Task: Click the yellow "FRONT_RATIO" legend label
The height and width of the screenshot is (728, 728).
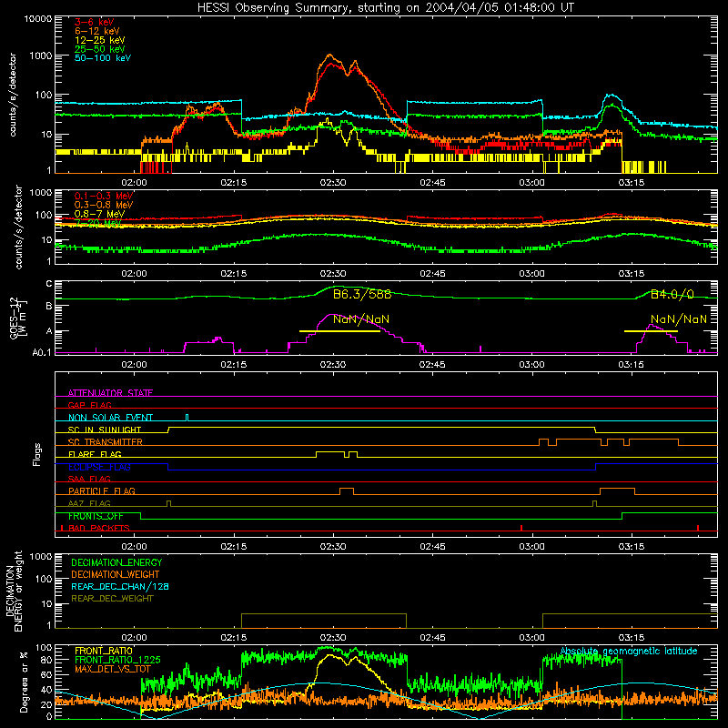Action: 104,651
